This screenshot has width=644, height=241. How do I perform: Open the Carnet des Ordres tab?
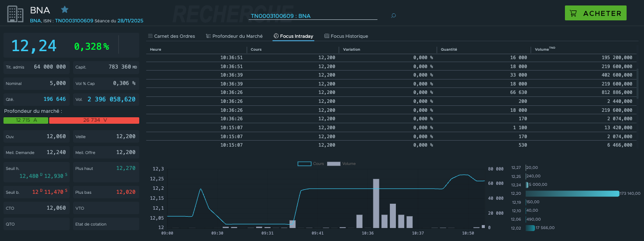point(175,36)
